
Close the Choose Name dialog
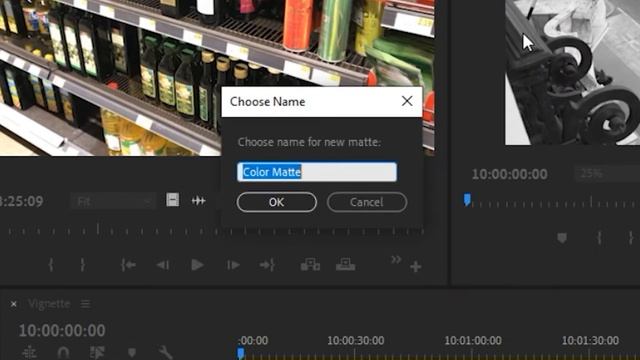tap(407, 101)
